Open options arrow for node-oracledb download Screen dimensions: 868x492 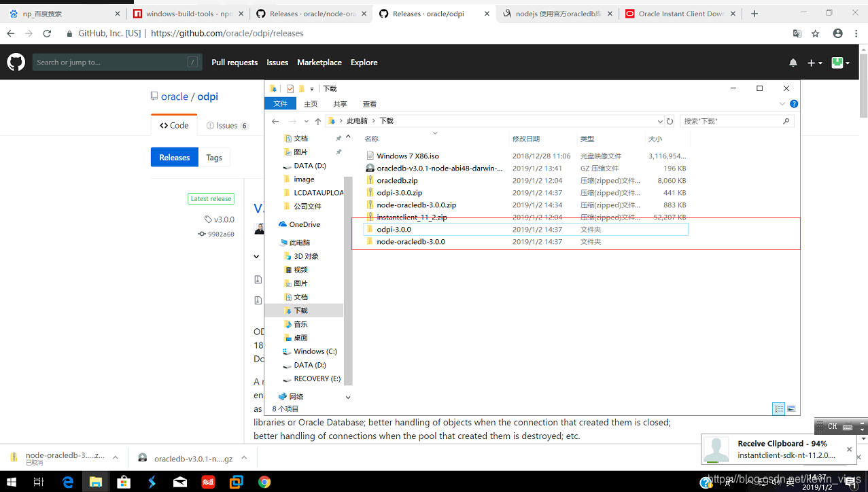(x=116, y=458)
